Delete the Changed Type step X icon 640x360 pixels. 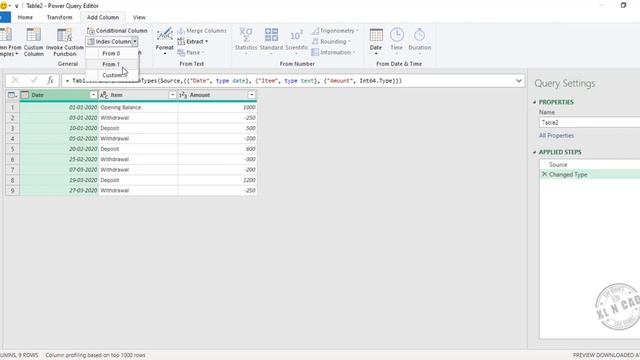(x=544, y=174)
